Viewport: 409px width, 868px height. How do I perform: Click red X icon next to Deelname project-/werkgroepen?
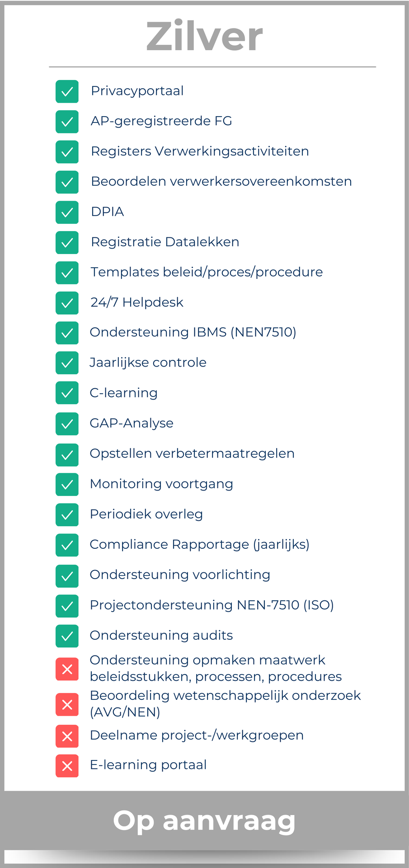pos(67,736)
